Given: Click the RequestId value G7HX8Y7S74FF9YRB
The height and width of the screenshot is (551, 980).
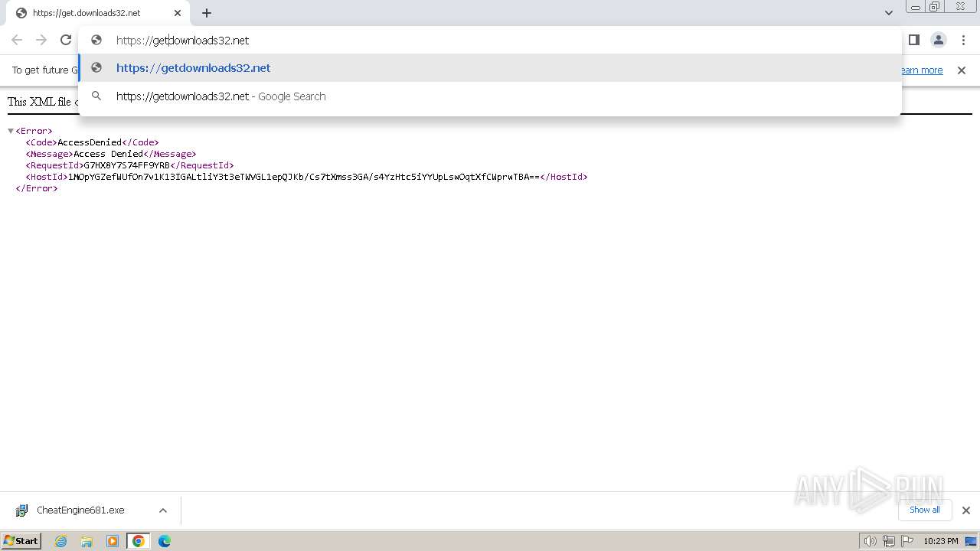Looking at the screenshot, I should tap(127, 165).
